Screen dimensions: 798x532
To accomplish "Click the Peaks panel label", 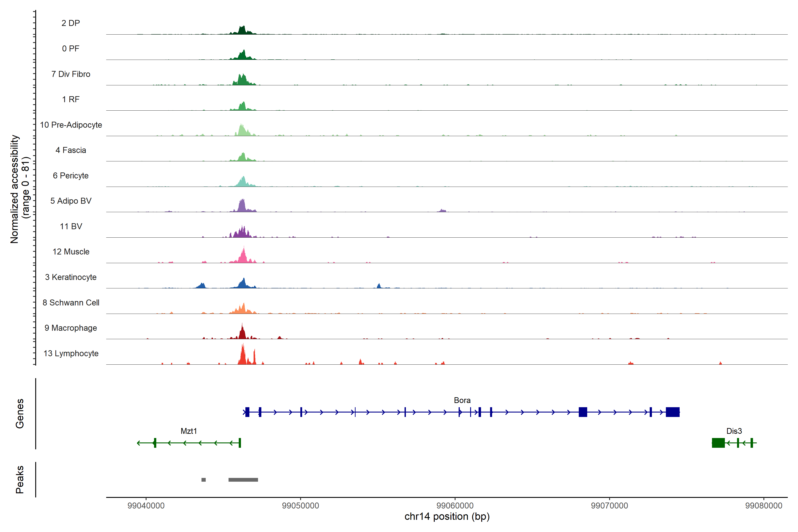I will (x=20, y=479).
